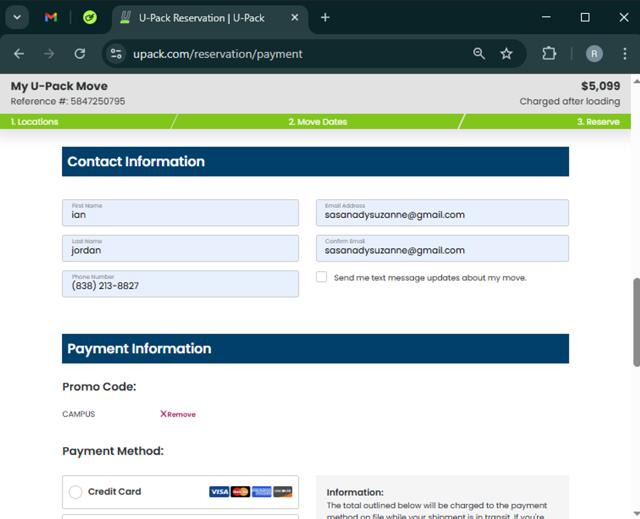640x519 pixels.
Task: Bookmark this page with the star icon
Action: pos(507,53)
